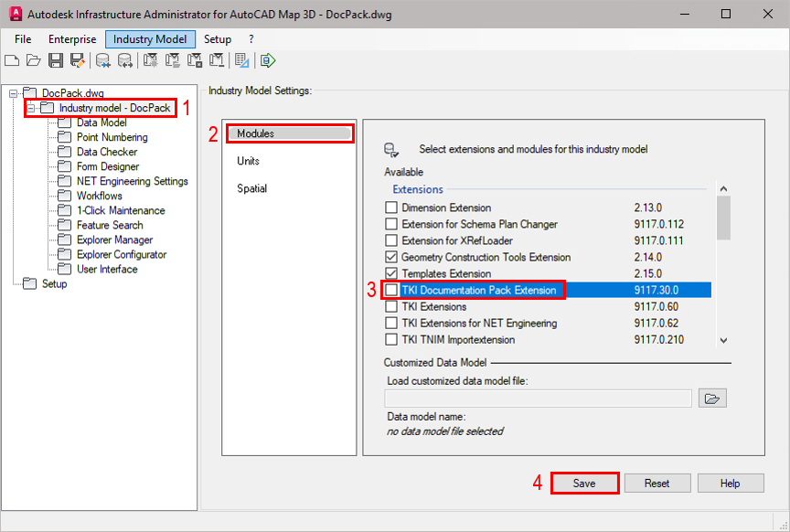
Task: Open the File menu
Action: [23, 39]
